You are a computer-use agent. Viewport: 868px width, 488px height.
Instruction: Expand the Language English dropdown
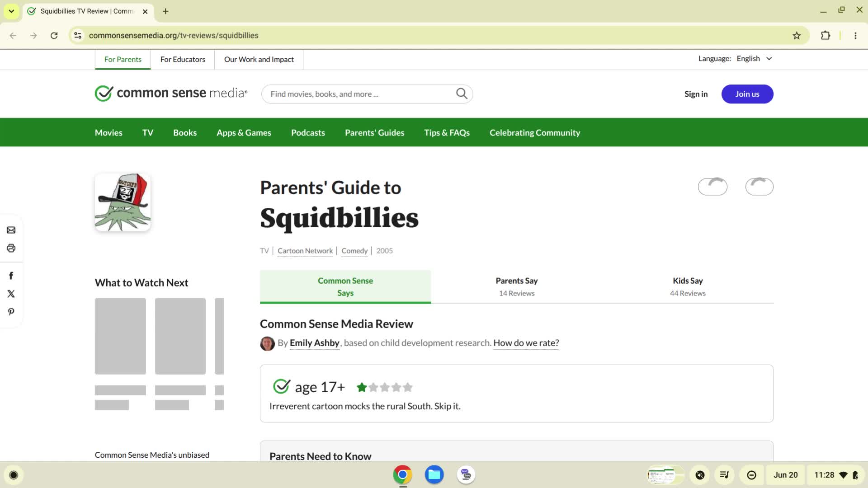(x=754, y=59)
